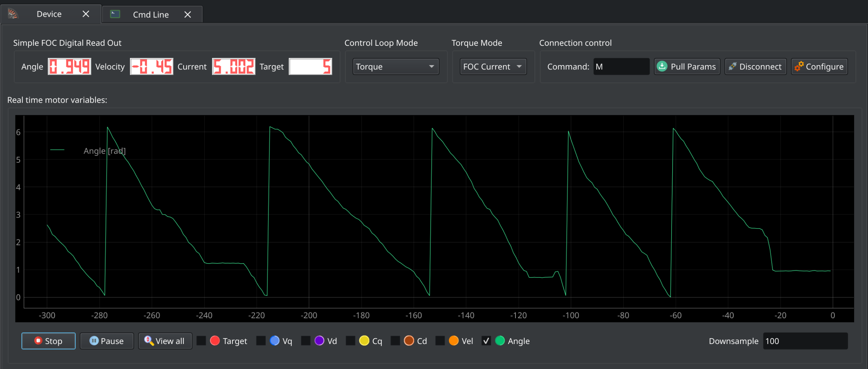Switch to the Cmd Line tab
Viewport: 868px width, 369px height.
point(151,15)
